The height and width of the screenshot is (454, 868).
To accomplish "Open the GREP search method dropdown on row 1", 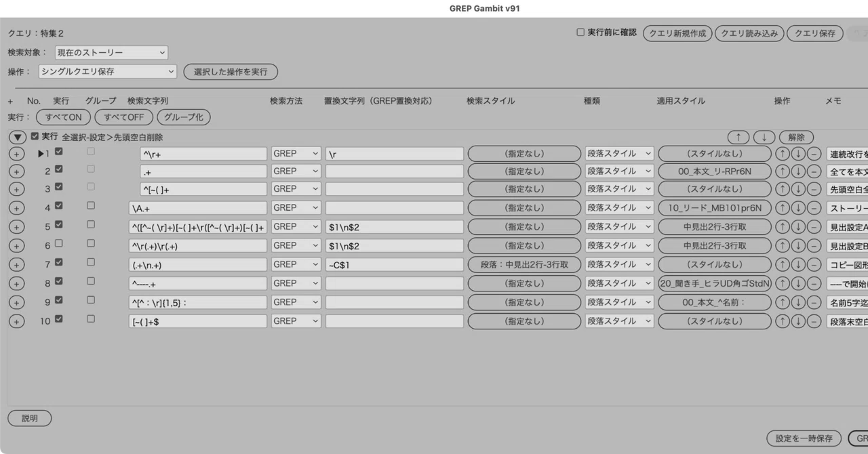I will click(x=296, y=154).
